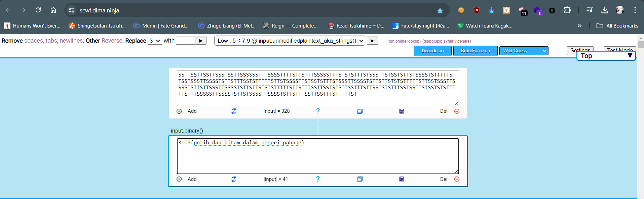Click the question mark help icon in first box

pyautogui.click(x=318, y=111)
